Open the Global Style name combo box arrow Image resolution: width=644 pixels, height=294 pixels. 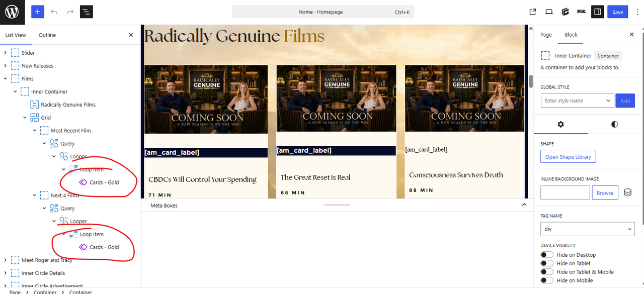click(608, 101)
